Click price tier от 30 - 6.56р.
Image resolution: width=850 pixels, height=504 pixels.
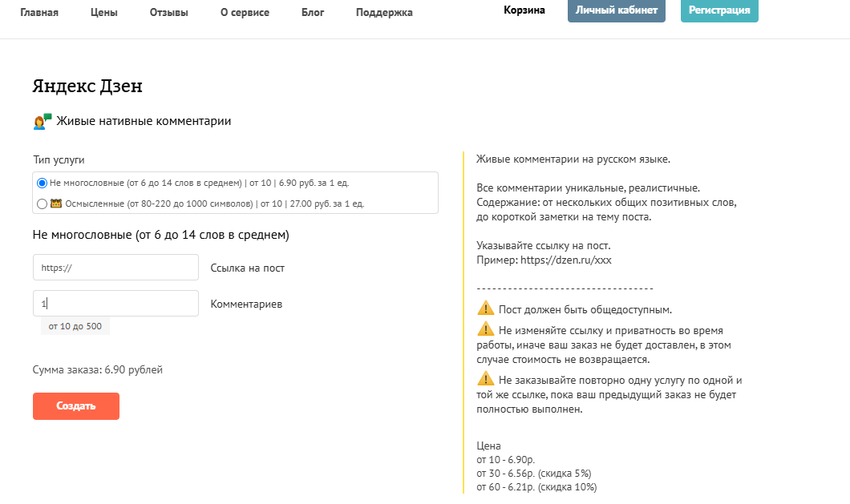[534, 474]
